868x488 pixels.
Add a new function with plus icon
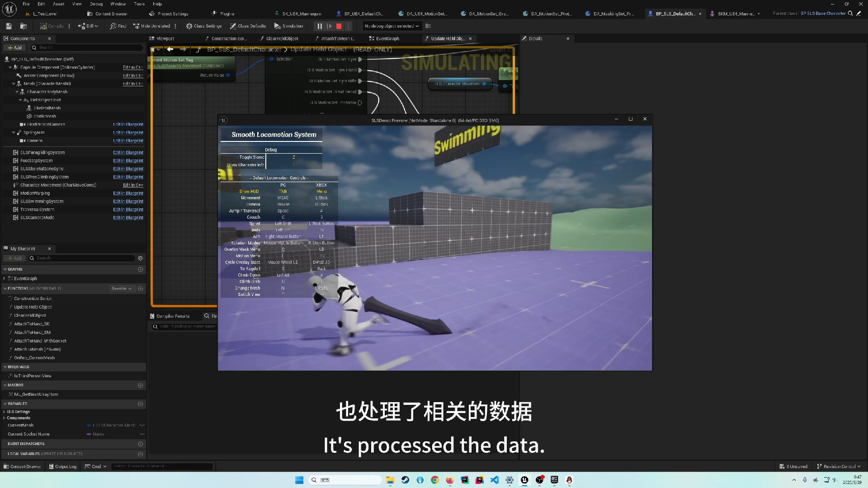[x=141, y=289]
